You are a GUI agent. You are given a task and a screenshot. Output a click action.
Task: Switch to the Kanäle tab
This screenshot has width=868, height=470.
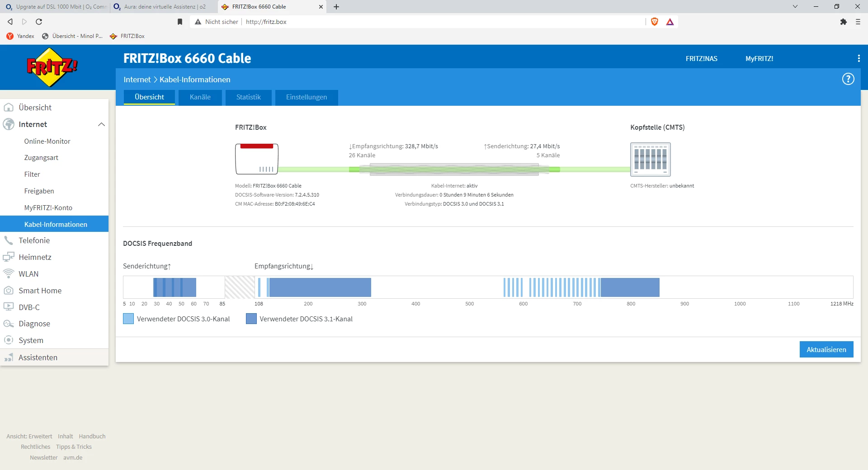tap(200, 97)
